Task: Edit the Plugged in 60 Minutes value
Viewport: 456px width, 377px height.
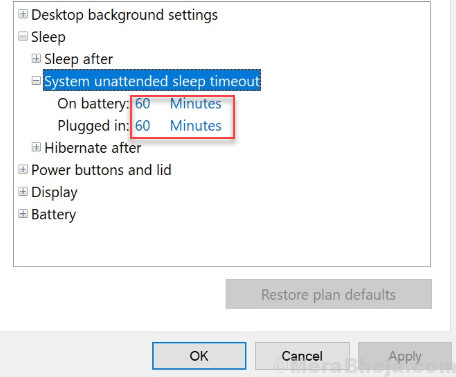Action: click(x=178, y=126)
